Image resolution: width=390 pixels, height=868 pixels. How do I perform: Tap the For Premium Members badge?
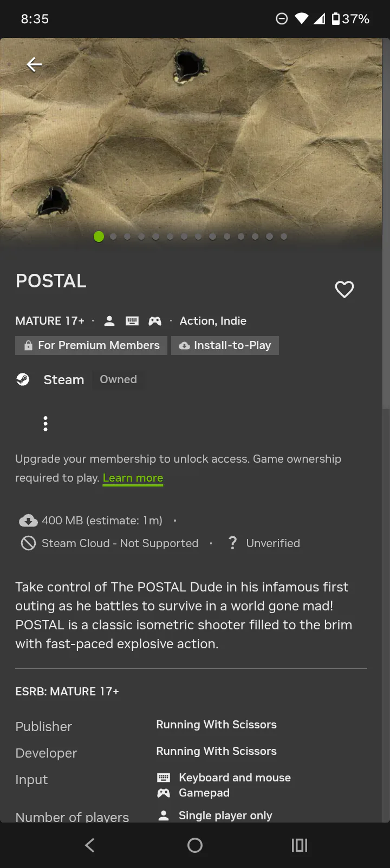tap(91, 345)
